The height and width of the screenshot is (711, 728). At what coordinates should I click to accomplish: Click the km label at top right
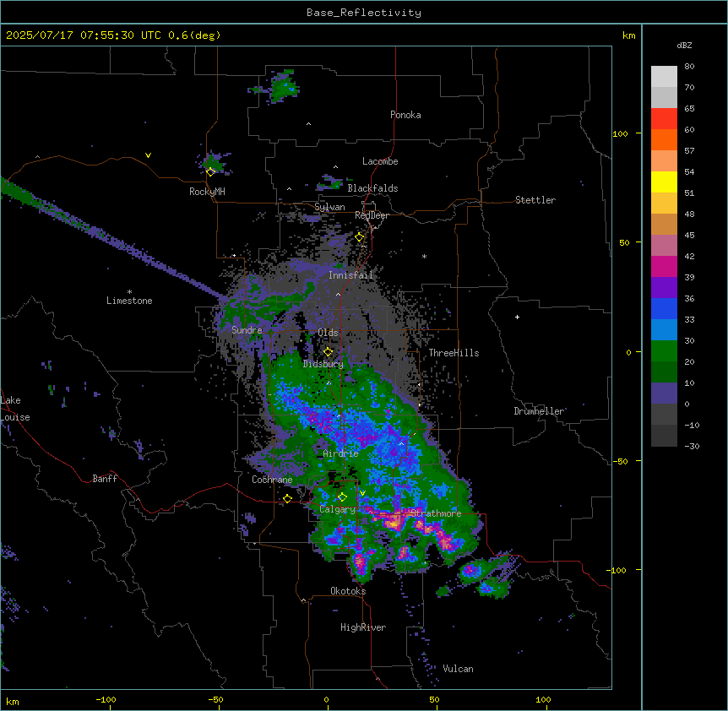click(x=628, y=35)
